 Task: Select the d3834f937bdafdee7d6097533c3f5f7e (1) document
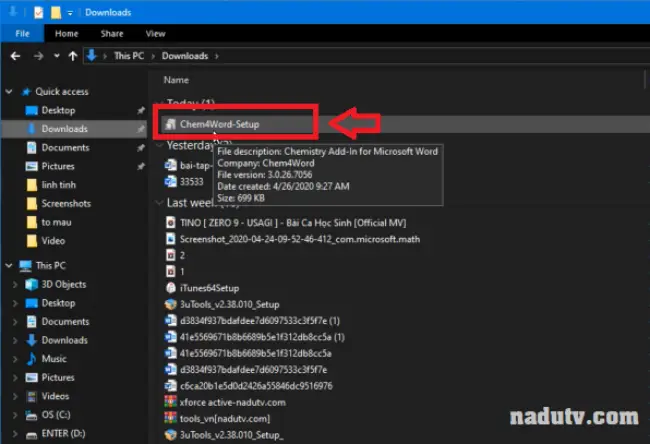[260, 321]
